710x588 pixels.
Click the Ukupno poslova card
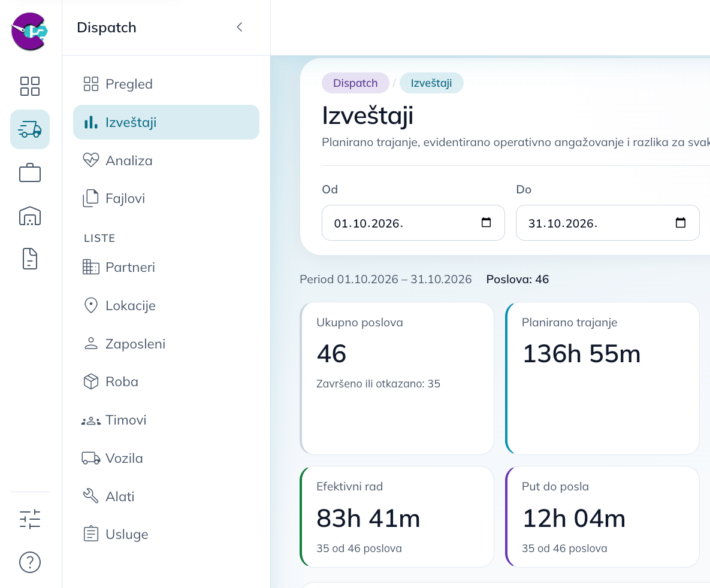click(397, 378)
